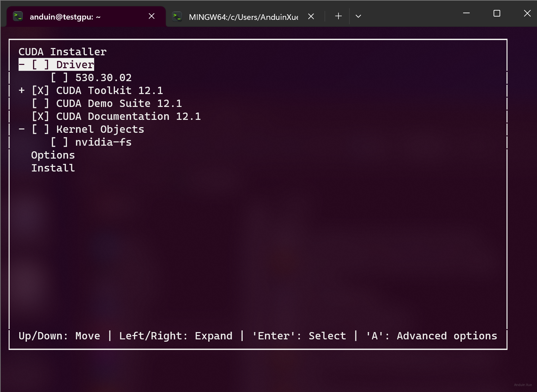This screenshot has width=537, height=392.
Task: Click the terminal icon on anduin@testgpu tab
Action: (x=18, y=16)
